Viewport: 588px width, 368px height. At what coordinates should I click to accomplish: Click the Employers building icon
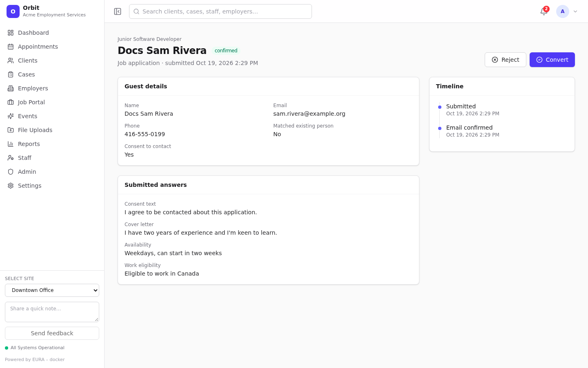coord(11,88)
